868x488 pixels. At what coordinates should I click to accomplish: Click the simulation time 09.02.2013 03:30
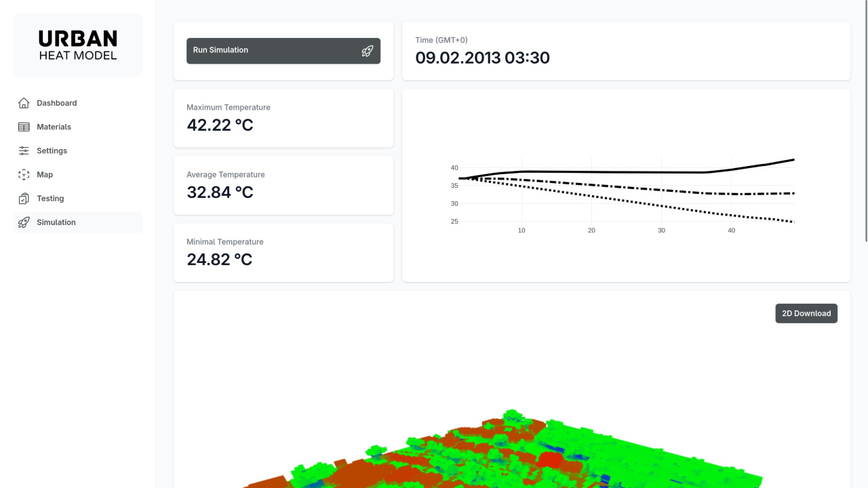482,58
